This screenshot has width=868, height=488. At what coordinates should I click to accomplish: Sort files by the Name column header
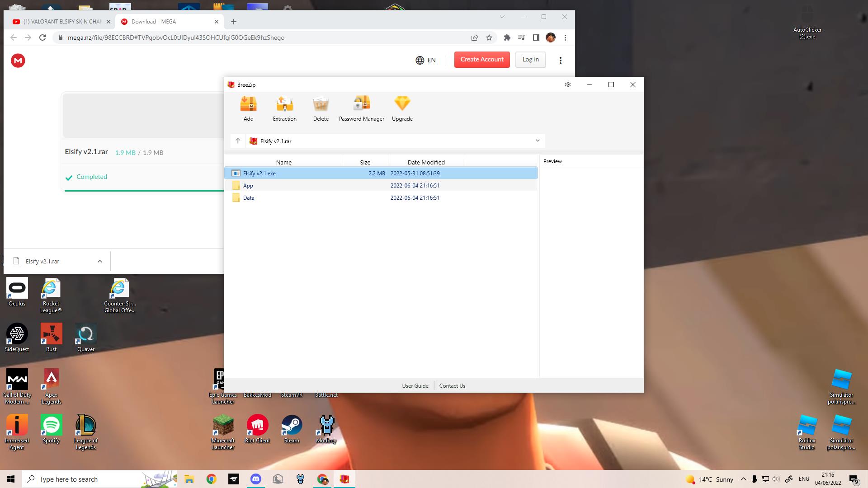[283, 162]
